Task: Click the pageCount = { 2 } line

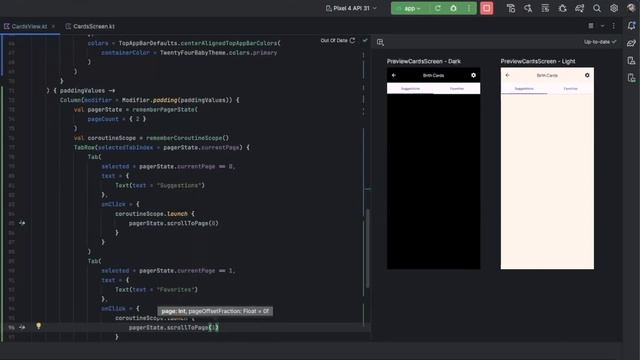Action: tap(117, 119)
